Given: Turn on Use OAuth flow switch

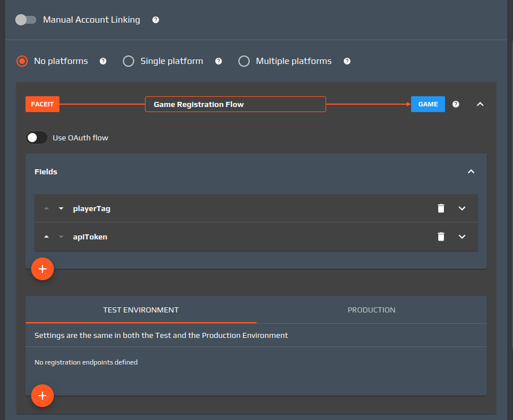Looking at the screenshot, I should coord(37,138).
